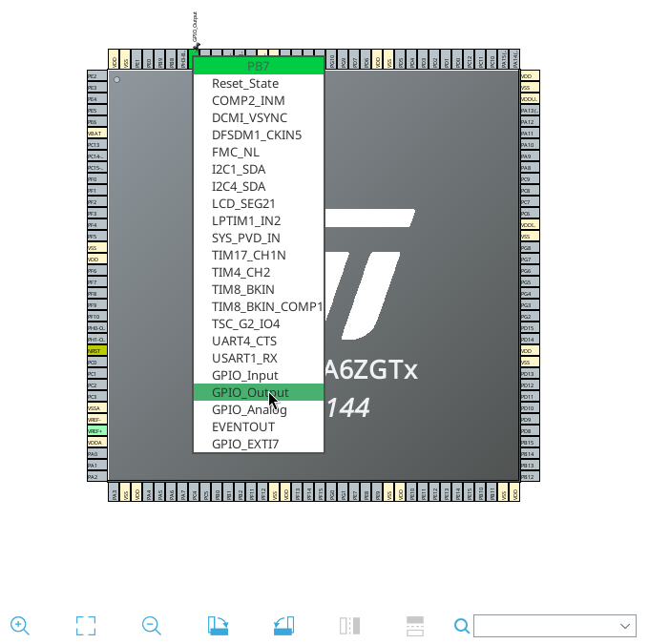Select pin PD0 on the top edge
The height and width of the screenshot is (644, 649).
(x=458, y=59)
